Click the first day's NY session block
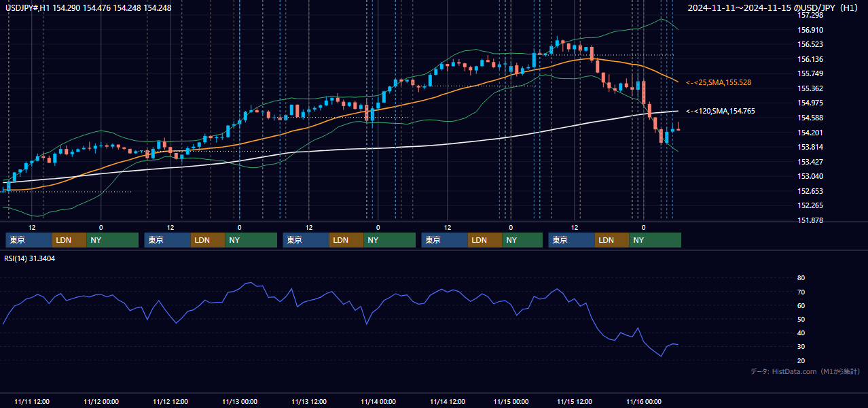 tap(112, 240)
